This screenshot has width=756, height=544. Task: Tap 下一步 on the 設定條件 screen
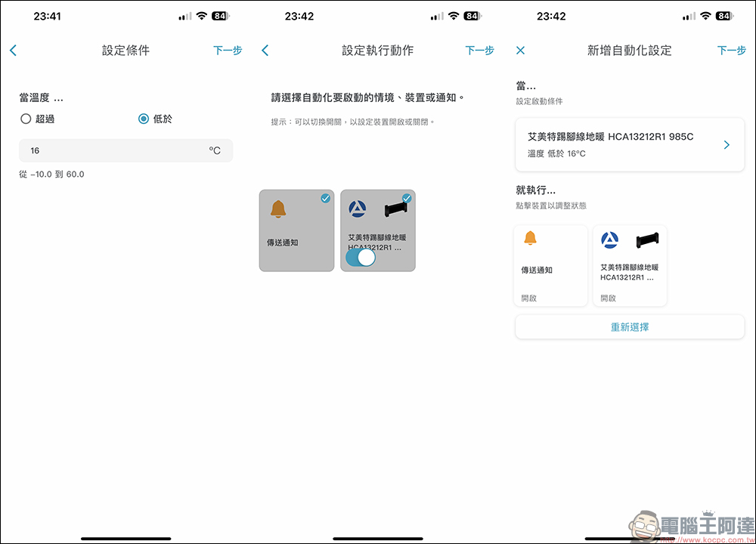click(x=228, y=50)
